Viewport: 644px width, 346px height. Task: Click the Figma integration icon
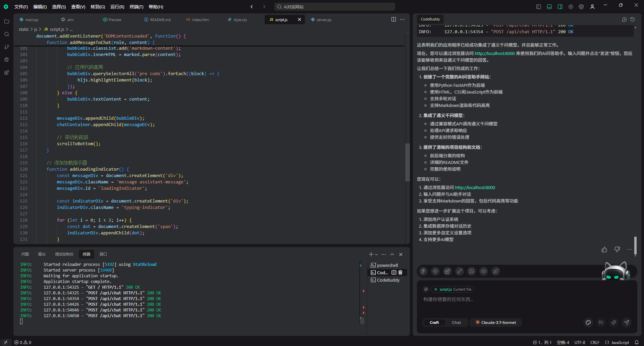click(423, 271)
